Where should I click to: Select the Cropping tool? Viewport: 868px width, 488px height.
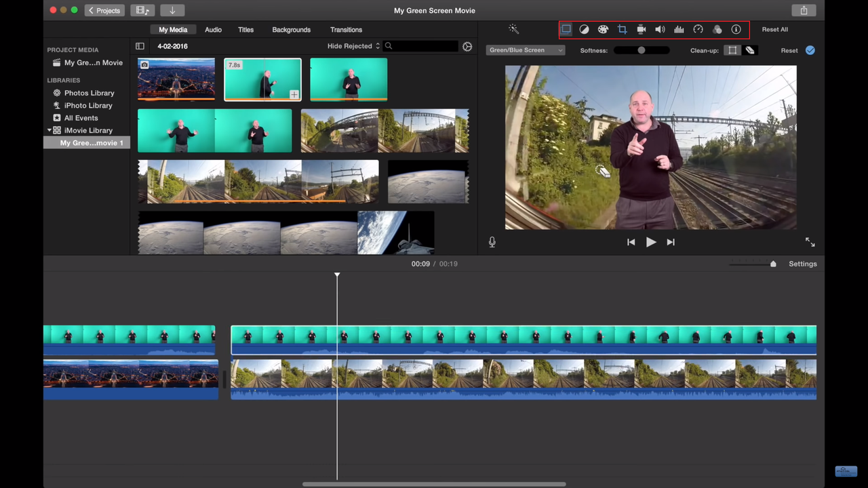622,29
